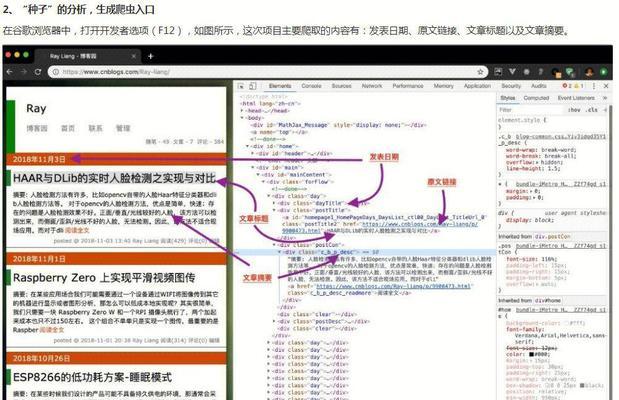Open the ESP8266 低功耗方案 post title
This screenshot has width=619, height=400.
click(92, 377)
